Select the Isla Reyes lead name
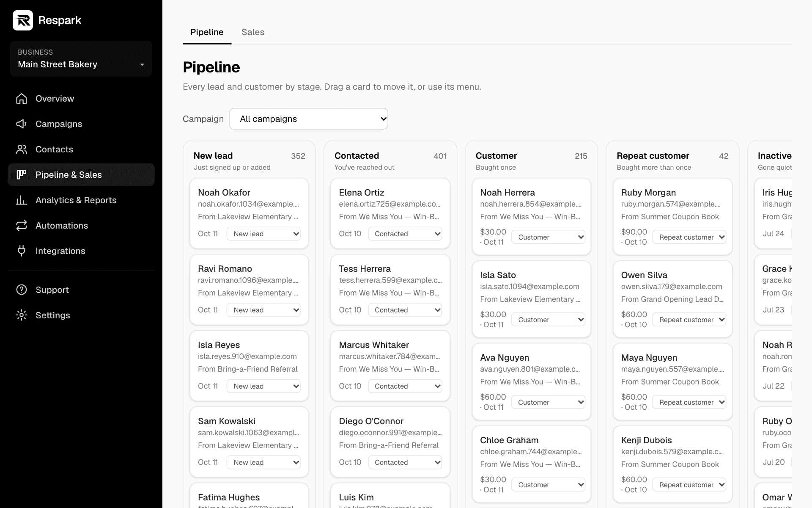 coord(219,345)
